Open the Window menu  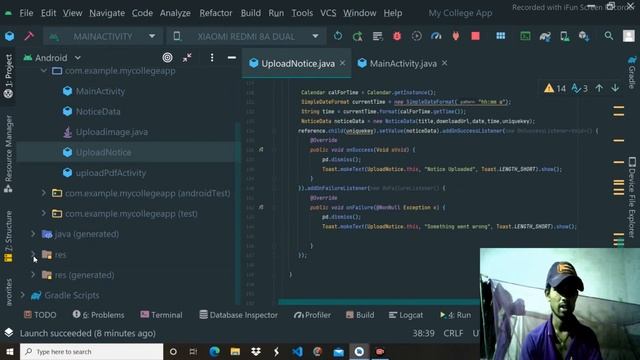(x=359, y=13)
